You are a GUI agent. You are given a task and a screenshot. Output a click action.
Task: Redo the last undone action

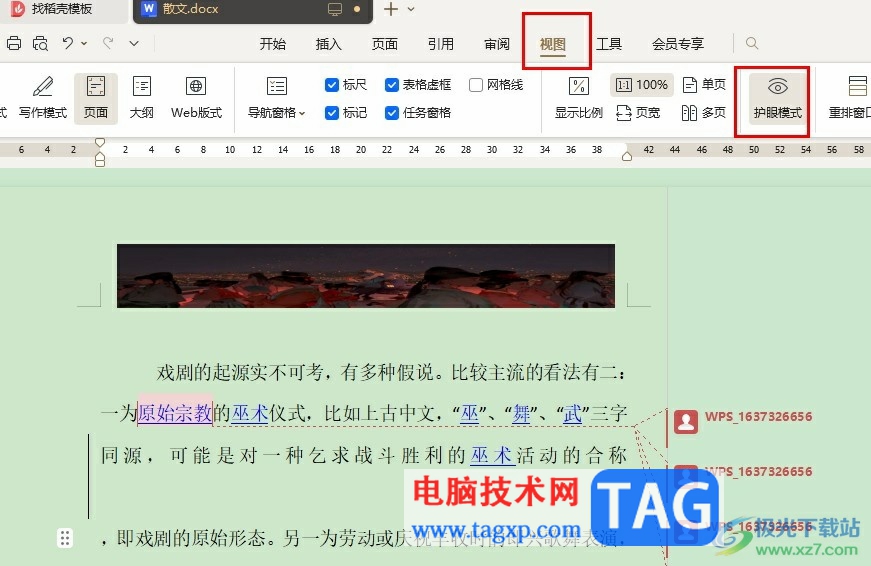108,43
